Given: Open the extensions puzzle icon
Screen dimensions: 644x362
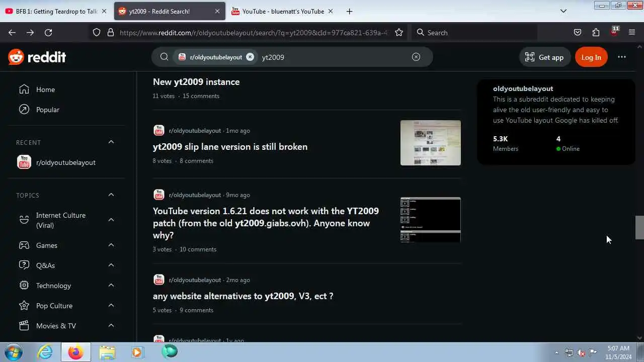Looking at the screenshot, I should [596, 33].
